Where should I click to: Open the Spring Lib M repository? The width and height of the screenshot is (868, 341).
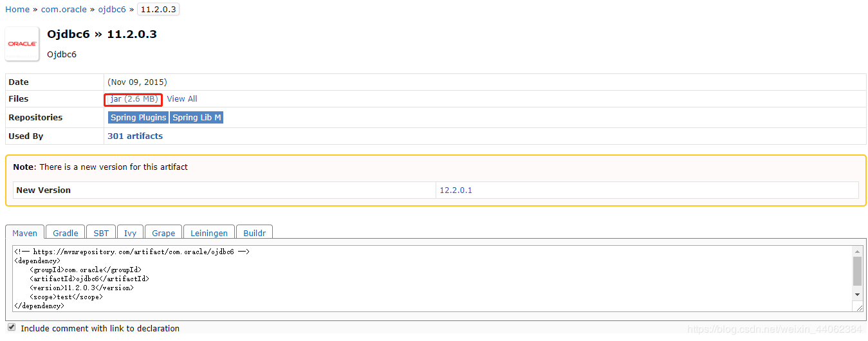197,118
